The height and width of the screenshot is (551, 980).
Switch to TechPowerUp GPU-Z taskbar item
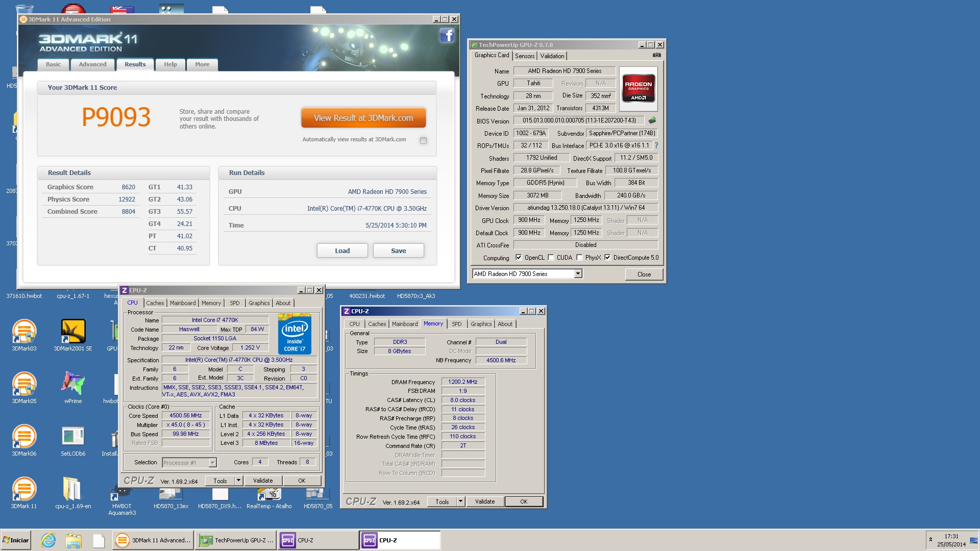click(x=236, y=540)
